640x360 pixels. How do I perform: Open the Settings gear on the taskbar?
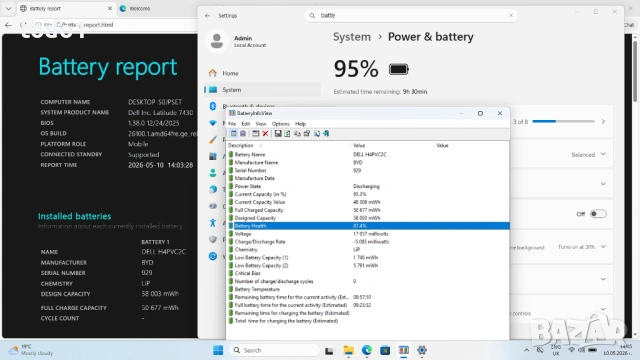pos(422,350)
